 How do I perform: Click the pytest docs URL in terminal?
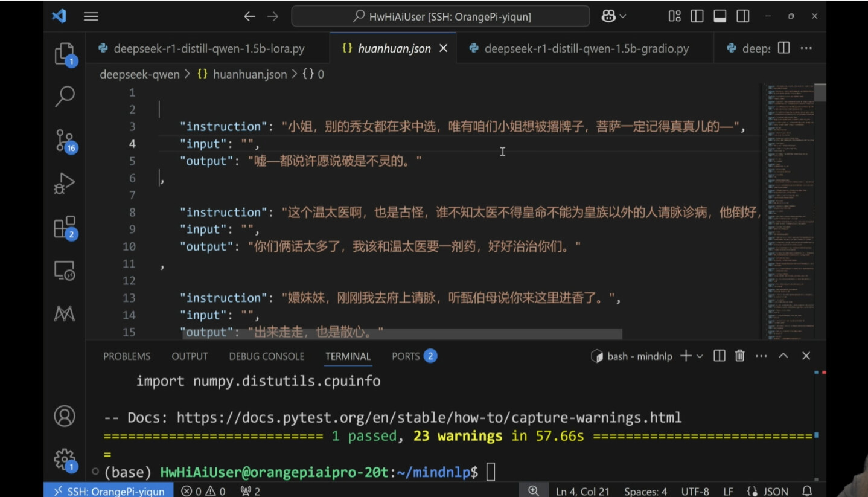pyautogui.click(x=429, y=417)
